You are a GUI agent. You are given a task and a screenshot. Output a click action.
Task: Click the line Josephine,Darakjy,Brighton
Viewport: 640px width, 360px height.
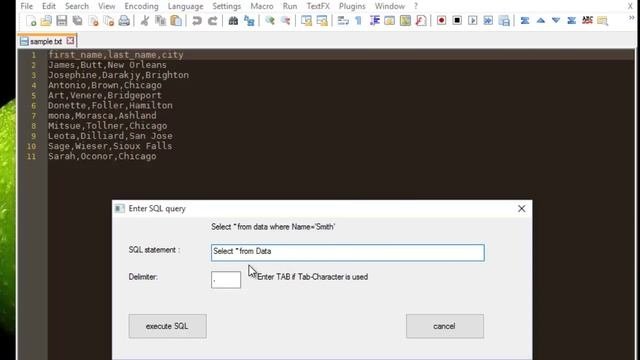coord(118,75)
